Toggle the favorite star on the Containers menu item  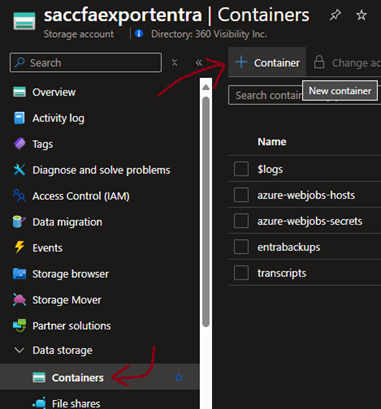[179, 377]
